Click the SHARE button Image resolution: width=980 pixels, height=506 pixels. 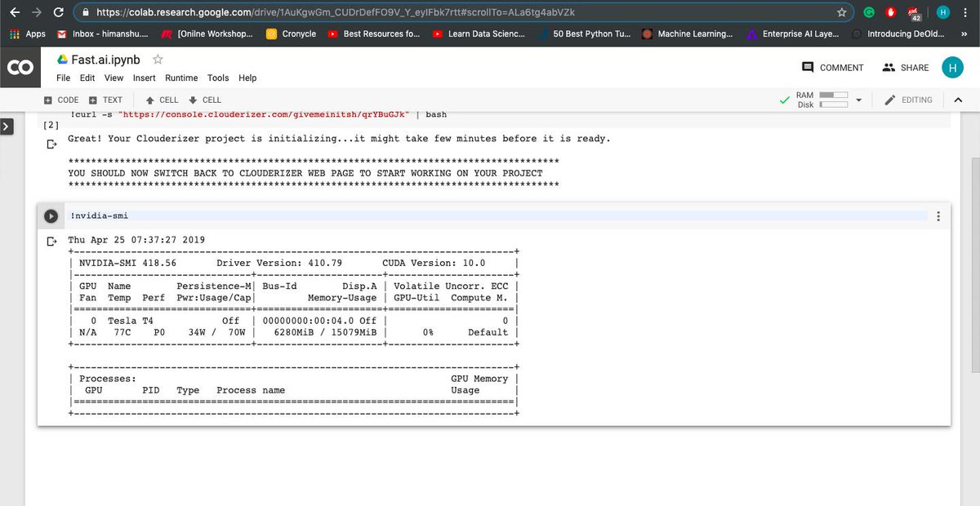906,68
